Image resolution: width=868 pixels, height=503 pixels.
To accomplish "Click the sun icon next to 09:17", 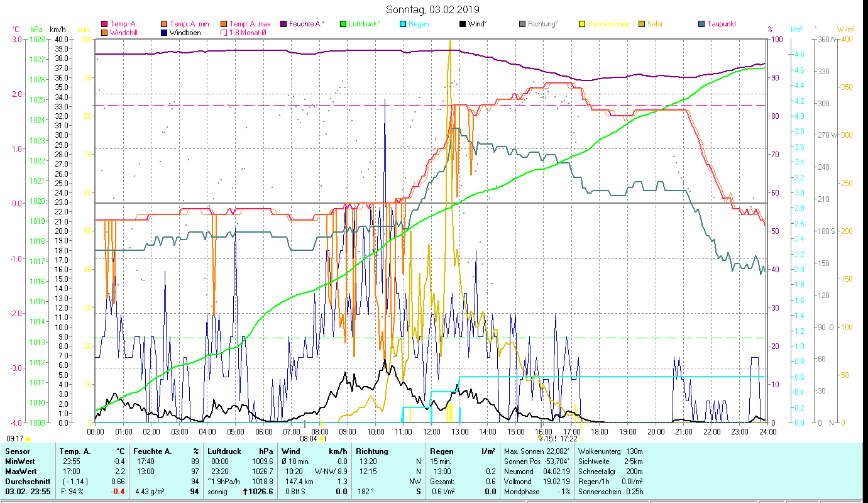I will 28,439.
